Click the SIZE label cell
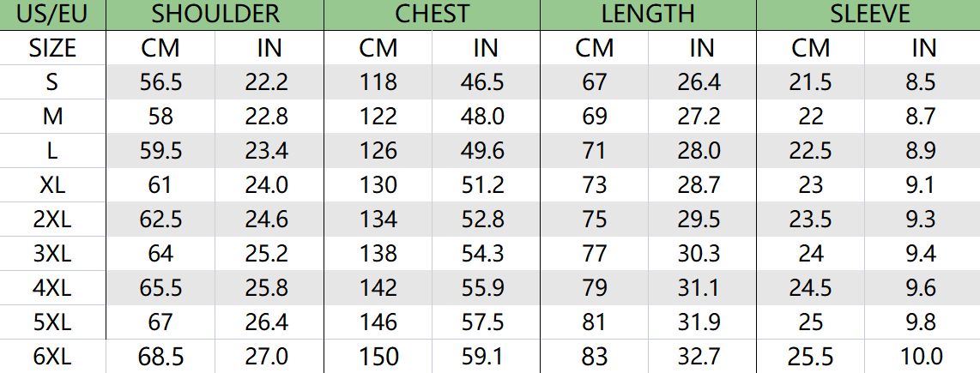This screenshot has width=980, height=373. pyautogui.click(x=52, y=48)
